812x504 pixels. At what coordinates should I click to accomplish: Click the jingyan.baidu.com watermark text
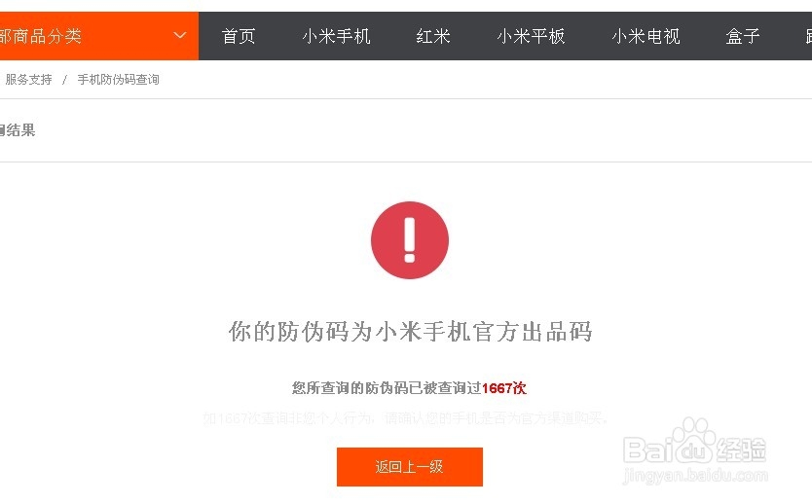(x=695, y=475)
